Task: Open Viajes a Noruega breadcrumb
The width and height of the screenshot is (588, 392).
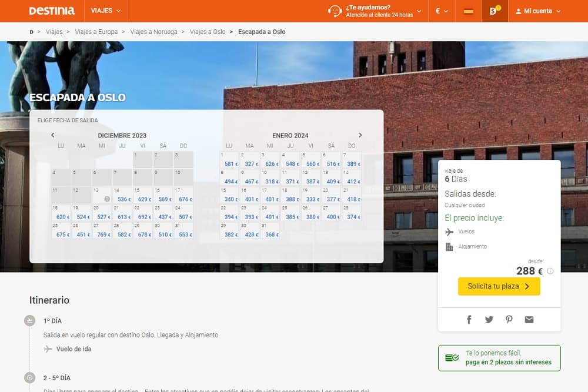Action: tap(153, 32)
